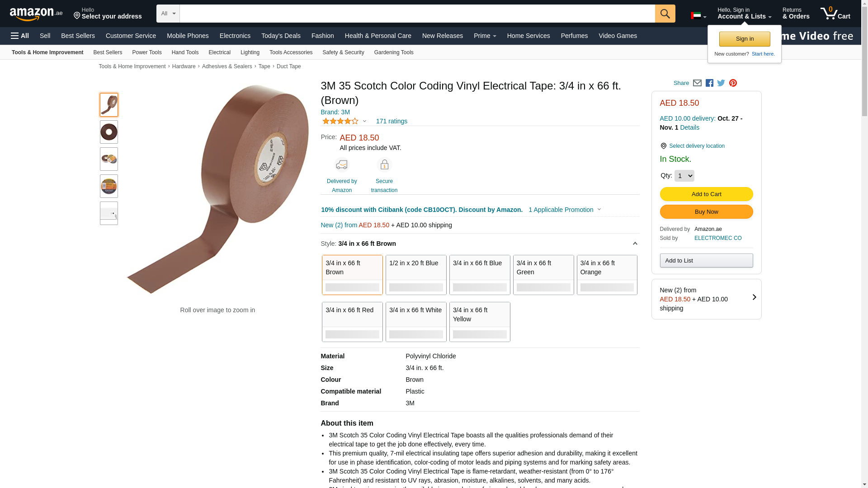Open Today's Deals in navigation bar
The width and height of the screenshot is (868, 488).
(x=281, y=36)
